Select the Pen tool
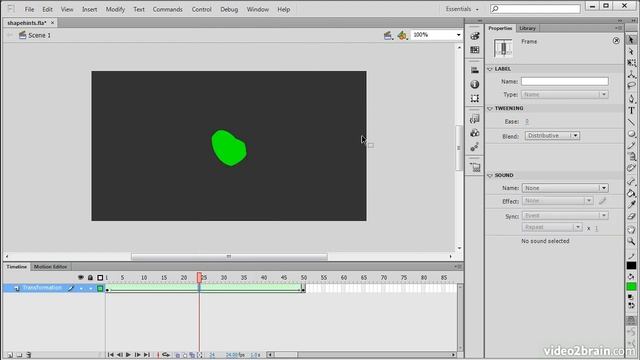The height and width of the screenshot is (360, 640). (x=631, y=99)
